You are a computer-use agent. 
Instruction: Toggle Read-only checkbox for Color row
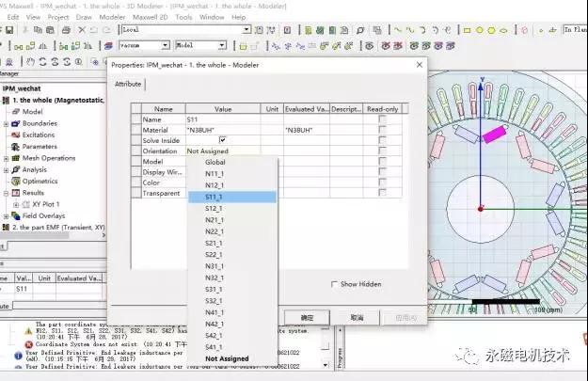click(x=382, y=182)
